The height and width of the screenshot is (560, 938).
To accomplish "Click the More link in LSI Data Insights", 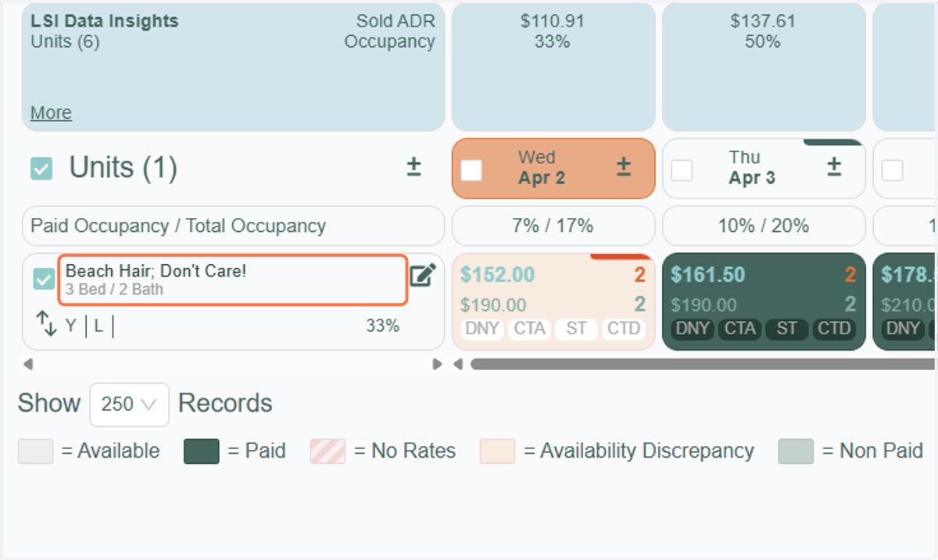I will [51, 112].
